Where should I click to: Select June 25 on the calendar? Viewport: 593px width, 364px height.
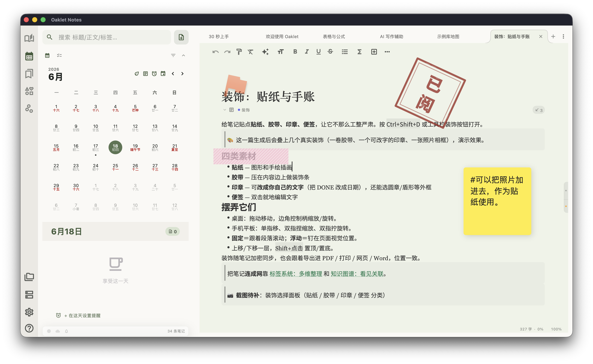tap(115, 167)
